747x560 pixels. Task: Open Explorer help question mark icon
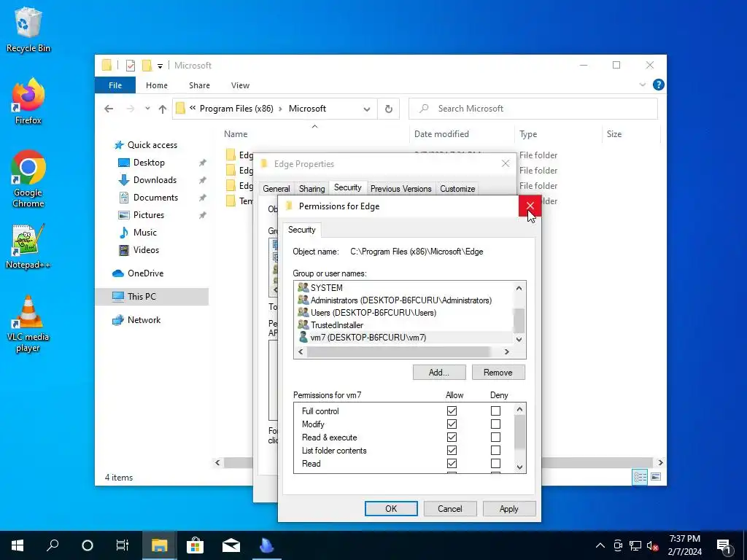click(659, 85)
